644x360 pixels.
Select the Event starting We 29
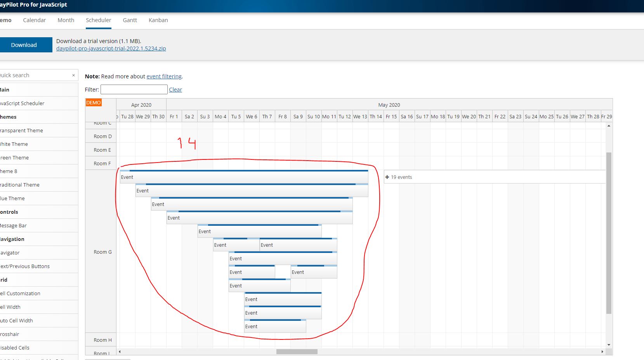252,190
